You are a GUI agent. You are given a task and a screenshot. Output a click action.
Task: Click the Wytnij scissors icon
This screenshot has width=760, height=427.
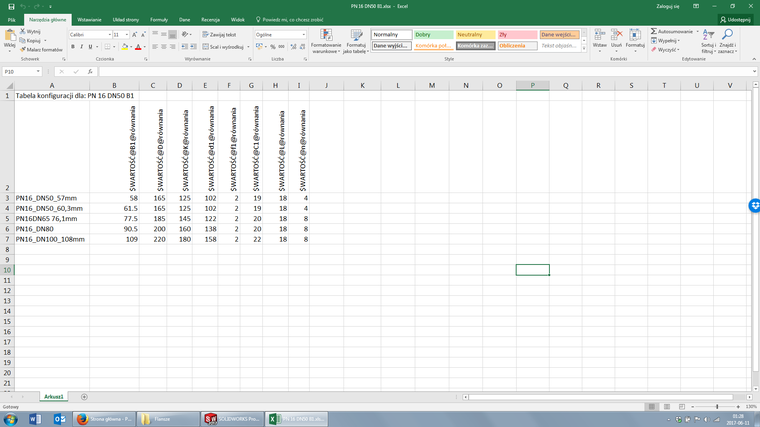point(22,32)
